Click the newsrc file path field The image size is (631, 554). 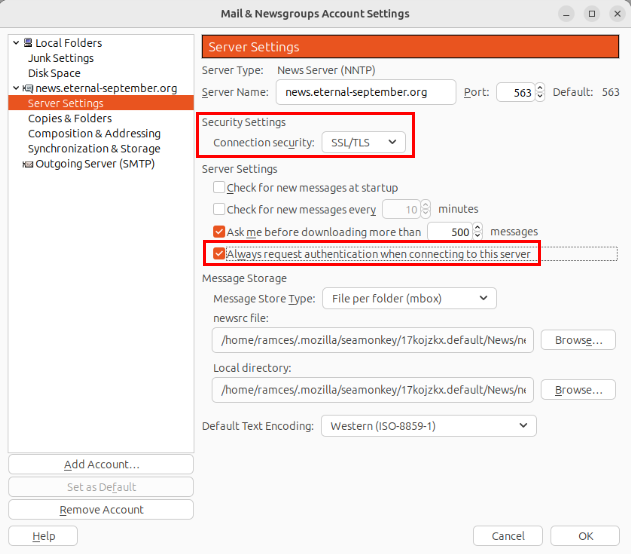pos(373,340)
